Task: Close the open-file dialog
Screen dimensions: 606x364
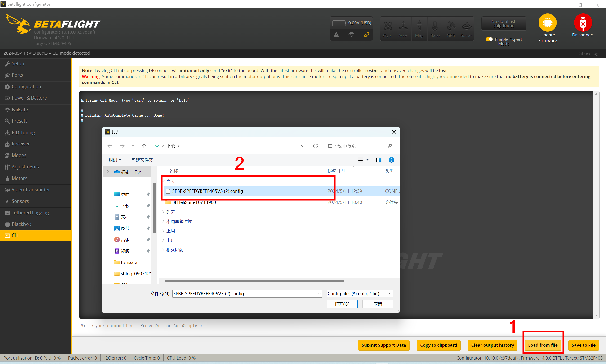Action: [x=394, y=132]
